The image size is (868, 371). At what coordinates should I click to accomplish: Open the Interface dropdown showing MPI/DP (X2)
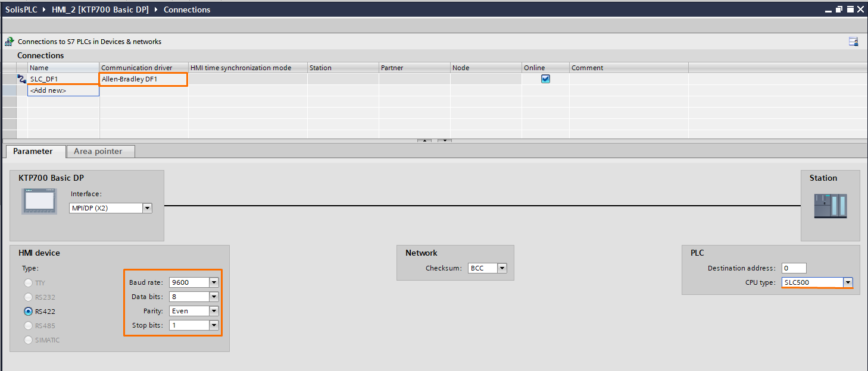147,207
